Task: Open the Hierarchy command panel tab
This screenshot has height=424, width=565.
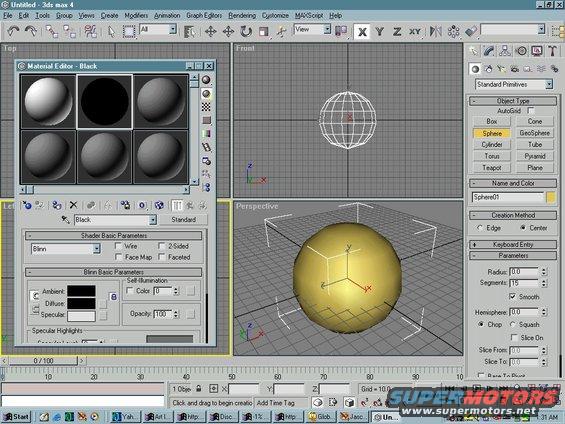Action: point(505,51)
